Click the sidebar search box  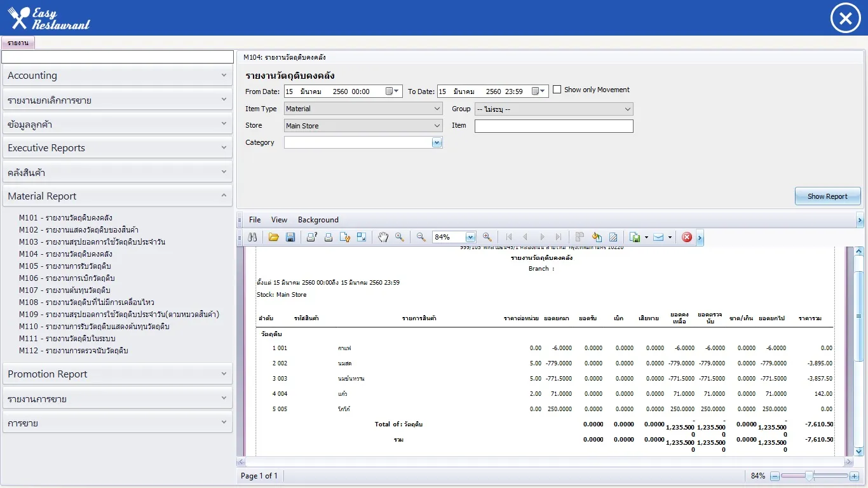point(118,57)
